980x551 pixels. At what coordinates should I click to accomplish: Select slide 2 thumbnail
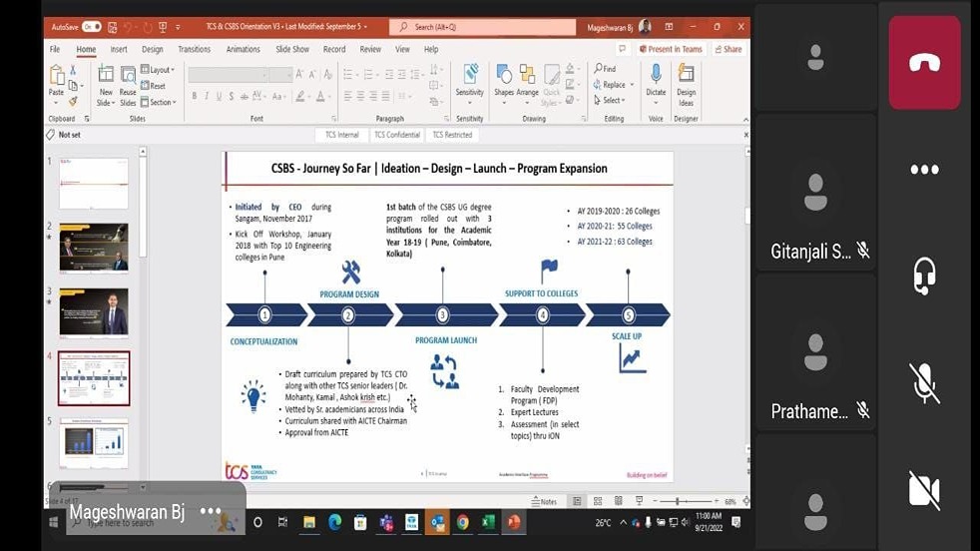[x=94, y=248]
